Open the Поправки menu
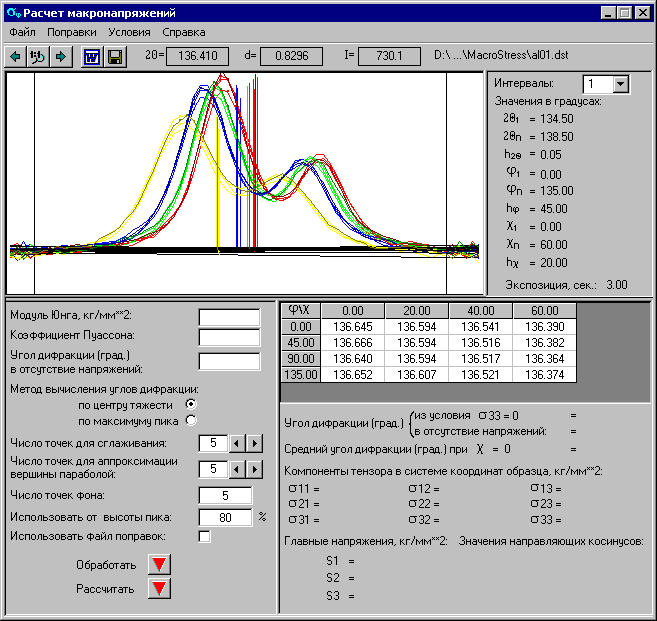The height and width of the screenshot is (621, 657). [x=72, y=32]
